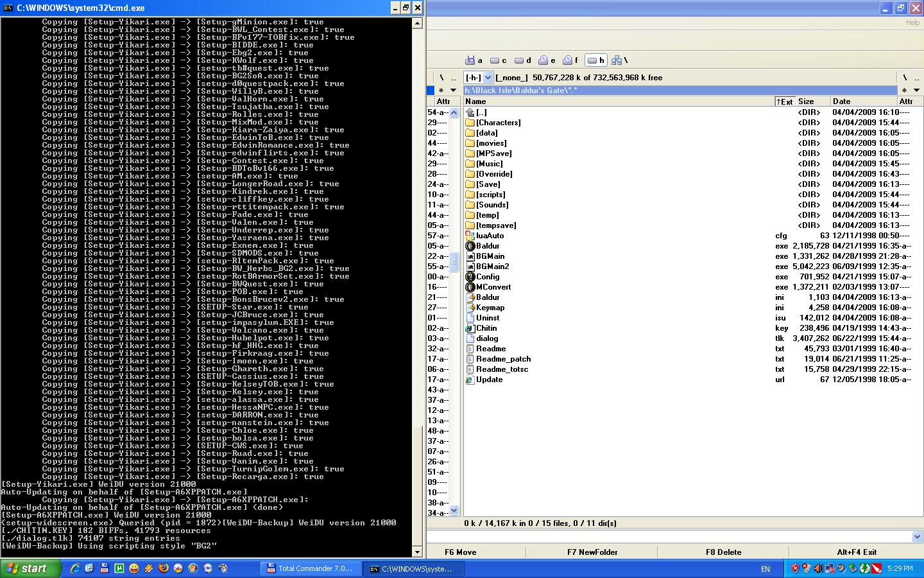Open the Windows start button

pos(31,568)
